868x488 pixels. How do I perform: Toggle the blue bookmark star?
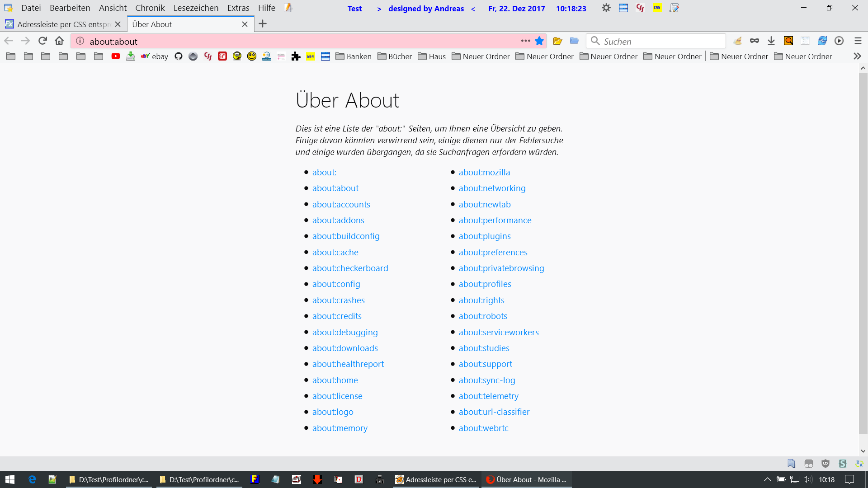pos(539,41)
